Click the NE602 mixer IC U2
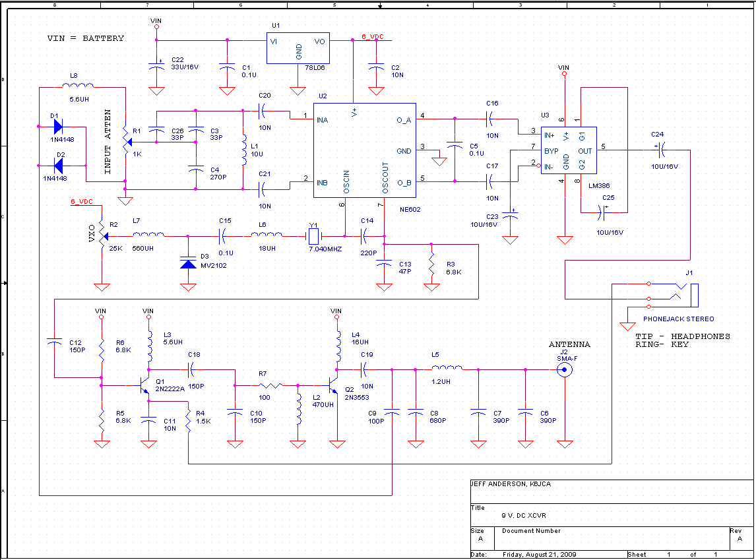This screenshot has width=756, height=560. point(365,150)
